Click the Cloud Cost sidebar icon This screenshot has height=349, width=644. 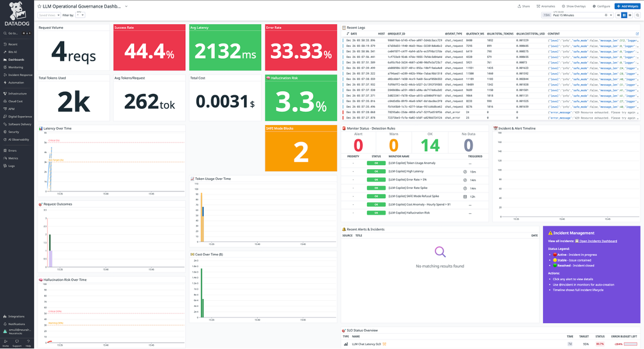(x=5, y=101)
